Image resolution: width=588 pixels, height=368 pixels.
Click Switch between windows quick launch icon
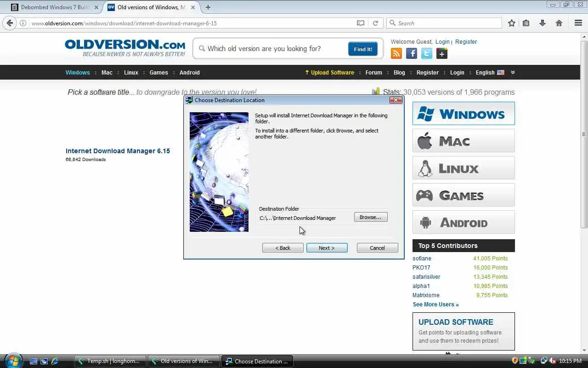pyautogui.click(x=44, y=362)
